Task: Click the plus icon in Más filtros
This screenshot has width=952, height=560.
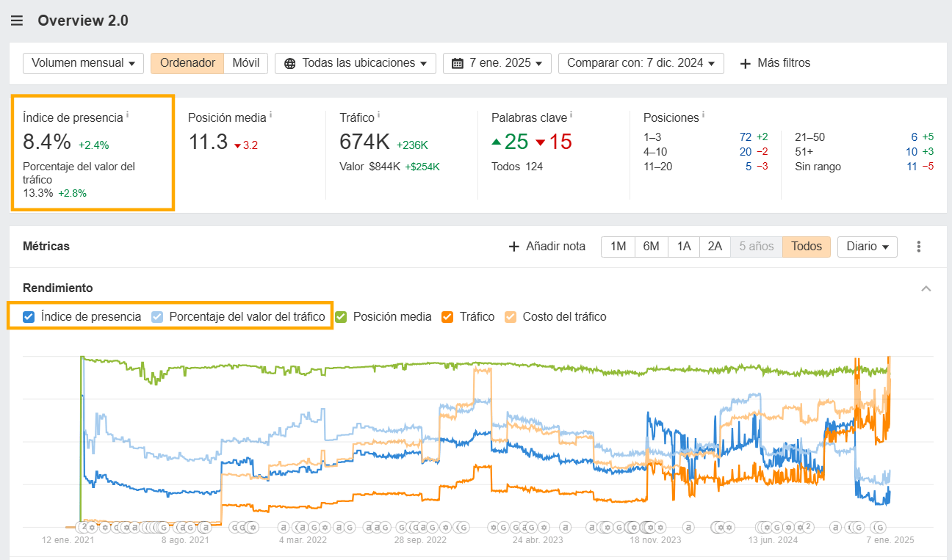Action: 745,63
